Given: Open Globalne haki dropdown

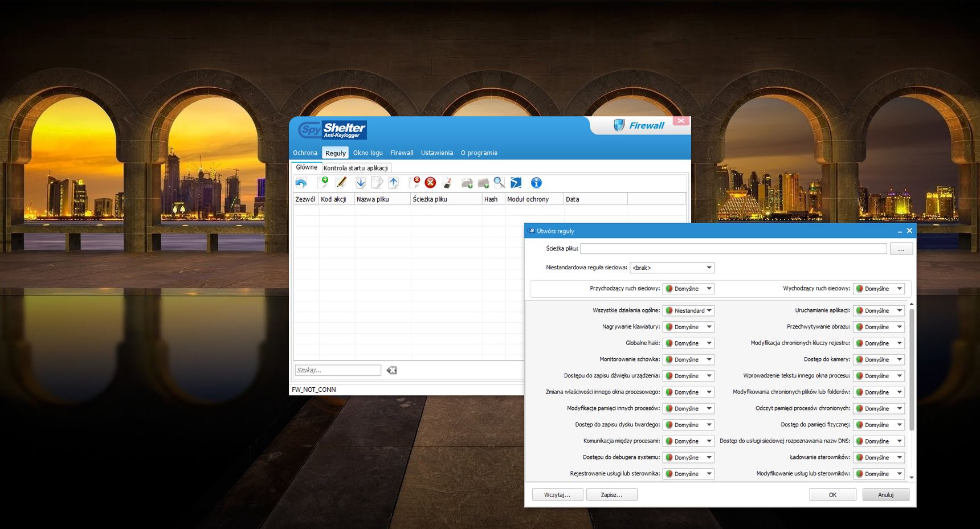Looking at the screenshot, I should tap(688, 343).
